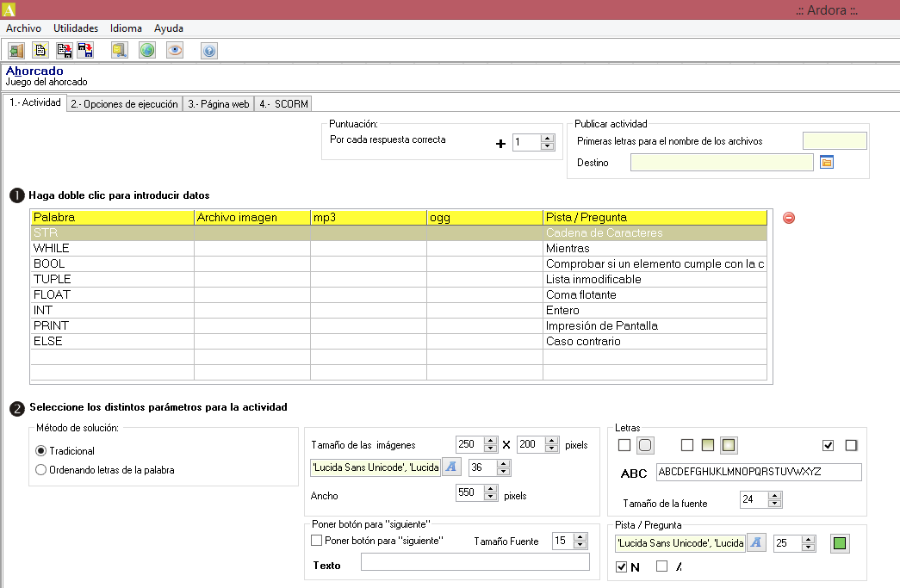The image size is (900, 588).
Task: Toggle bold N checkbox in Pista / Pregunta
Action: click(621, 566)
